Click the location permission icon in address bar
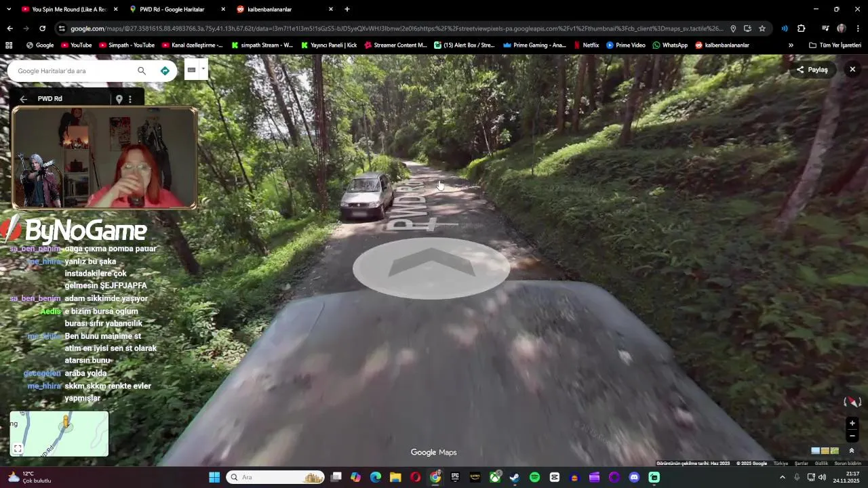The height and width of the screenshot is (488, 868). tap(733, 28)
